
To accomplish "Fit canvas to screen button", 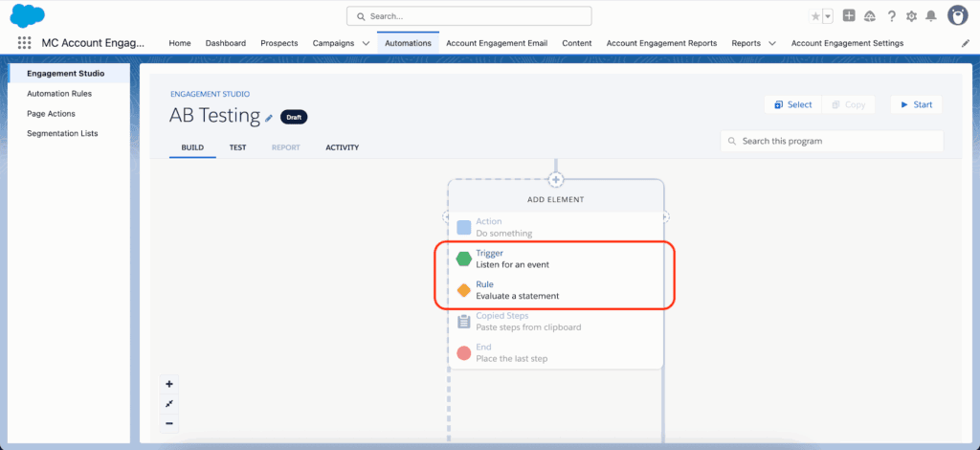I will [168, 404].
